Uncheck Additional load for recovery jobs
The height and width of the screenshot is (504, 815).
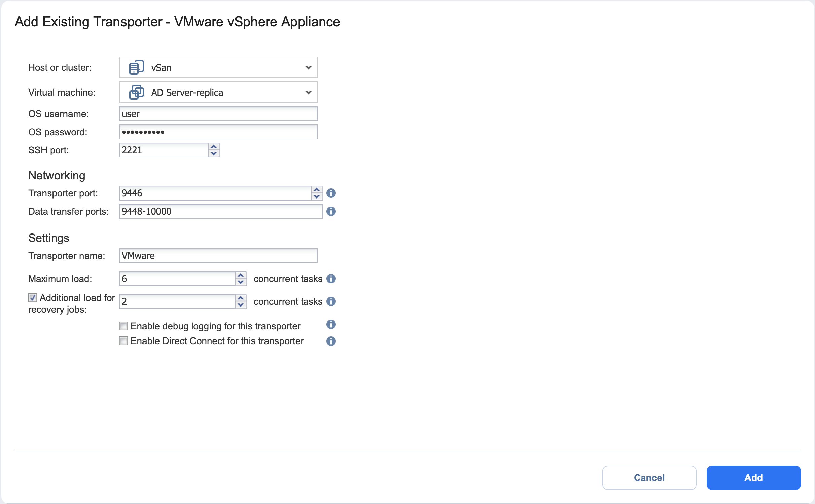(x=33, y=298)
